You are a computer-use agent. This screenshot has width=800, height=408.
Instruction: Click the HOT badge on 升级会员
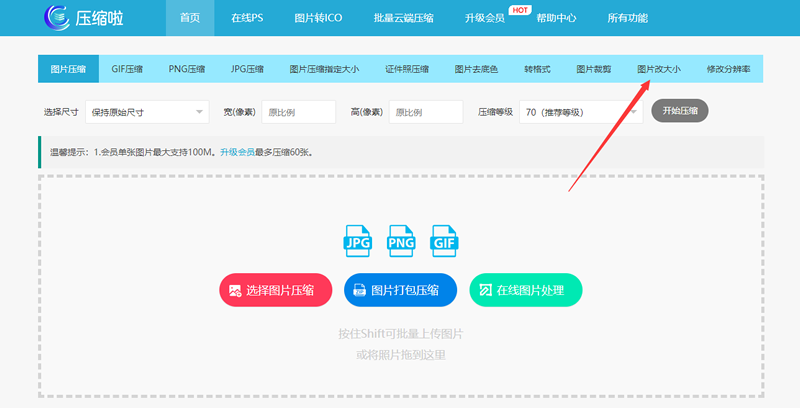[520, 10]
